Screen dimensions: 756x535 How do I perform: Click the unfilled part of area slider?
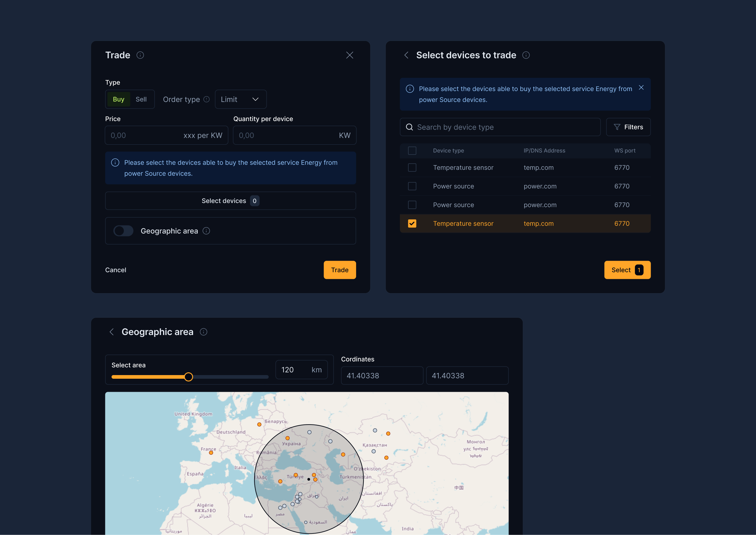231,377
